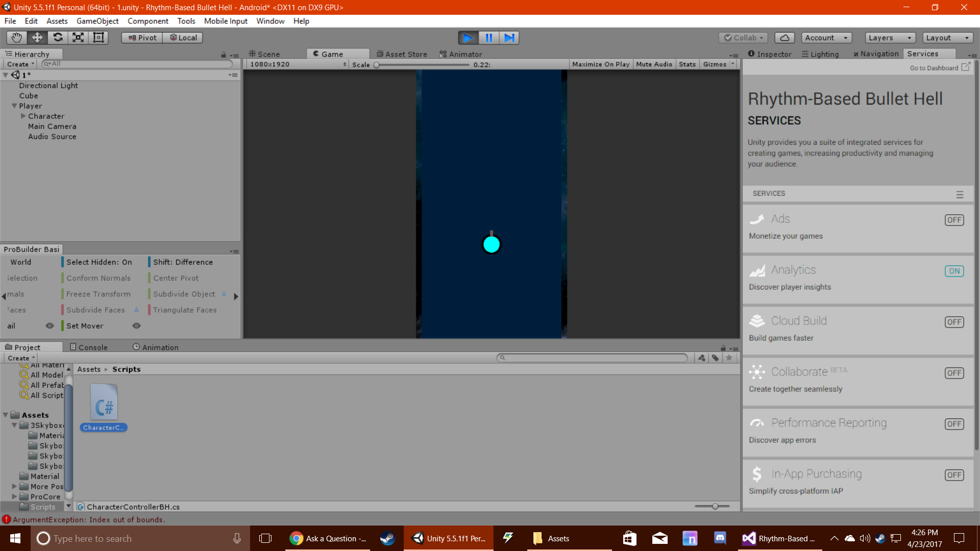This screenshot has width=980, height=551.
Task: Open the Component menu
Action: pyautogui.click(x=148, y=21)
